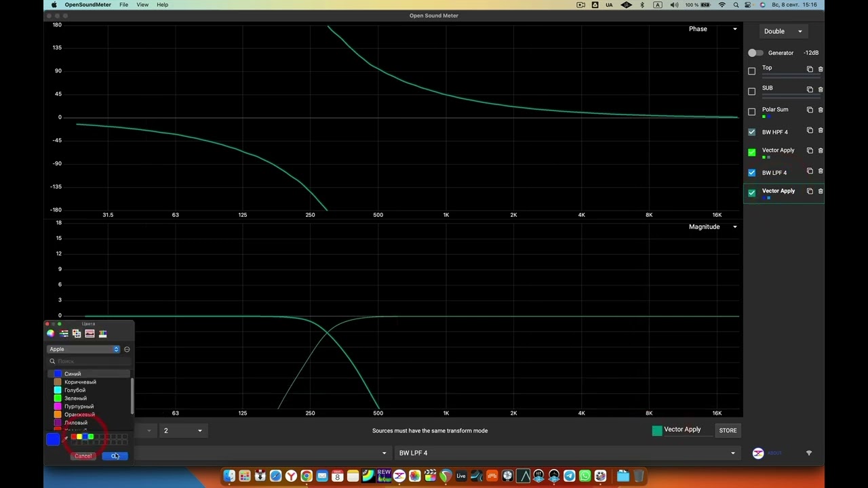
Task: Enable the SUB source checkbox
Action: coord(751,91)
